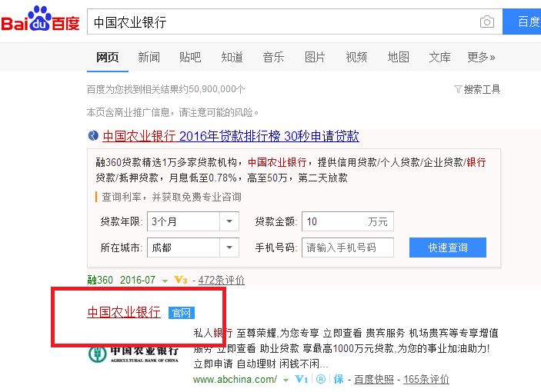
Task: Expand the arrow after www.abchina.com
Action: click(286, 380)
